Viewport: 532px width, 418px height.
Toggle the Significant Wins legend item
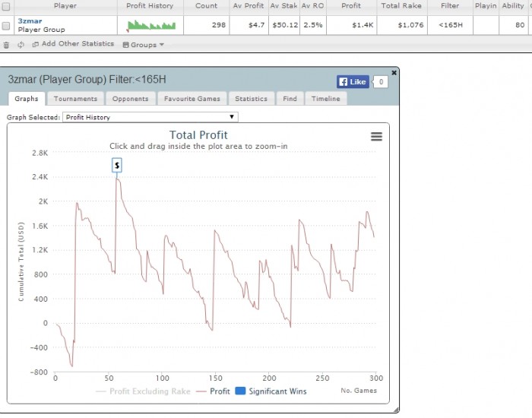[x=271, y=391]
